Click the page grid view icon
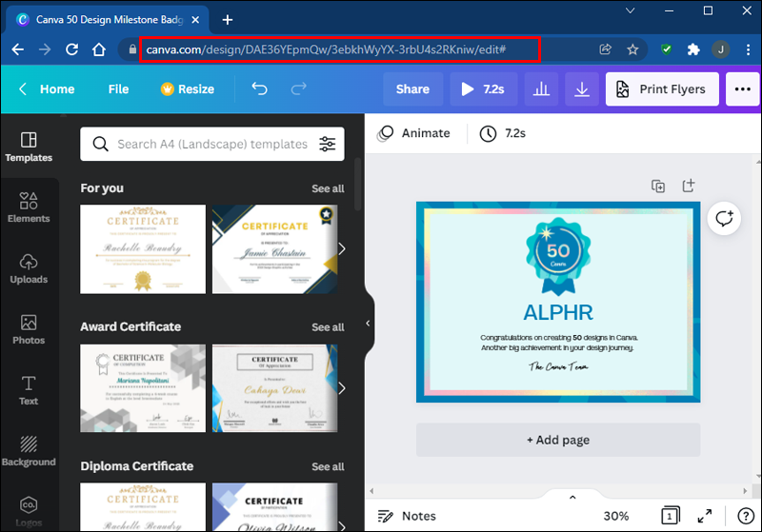This screenshot has width=762, height=532. (671, 516)
